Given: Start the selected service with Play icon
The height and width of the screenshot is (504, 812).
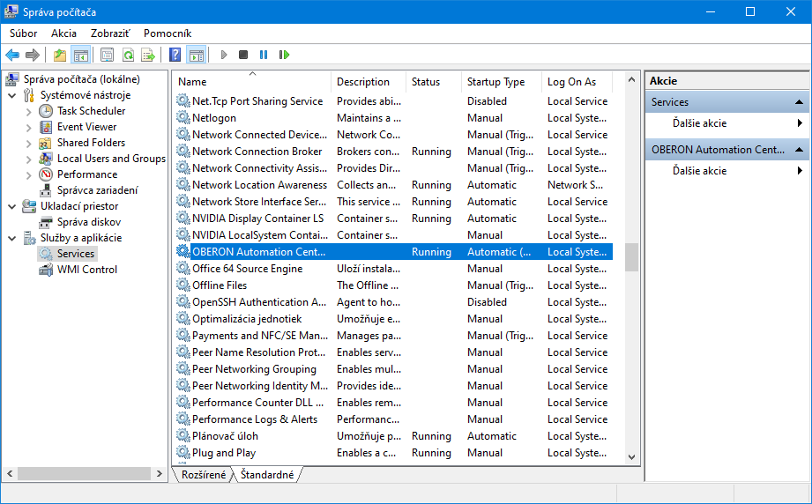Looking at the screenshot, I should [x=224, y=55].
